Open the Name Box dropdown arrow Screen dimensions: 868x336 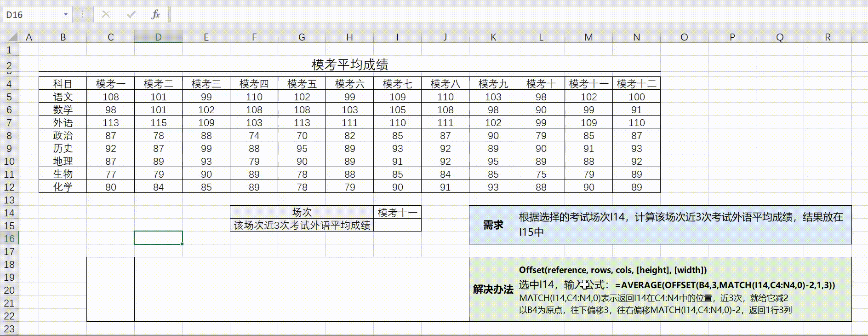pyautogui.click(x=66, y=15)
